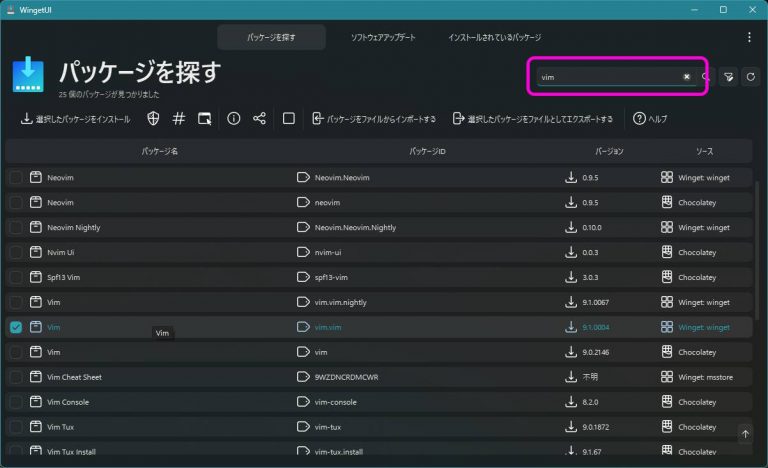Select the Vim Cheat Sheet package name
768x468 pixels.
coord(74,377)
